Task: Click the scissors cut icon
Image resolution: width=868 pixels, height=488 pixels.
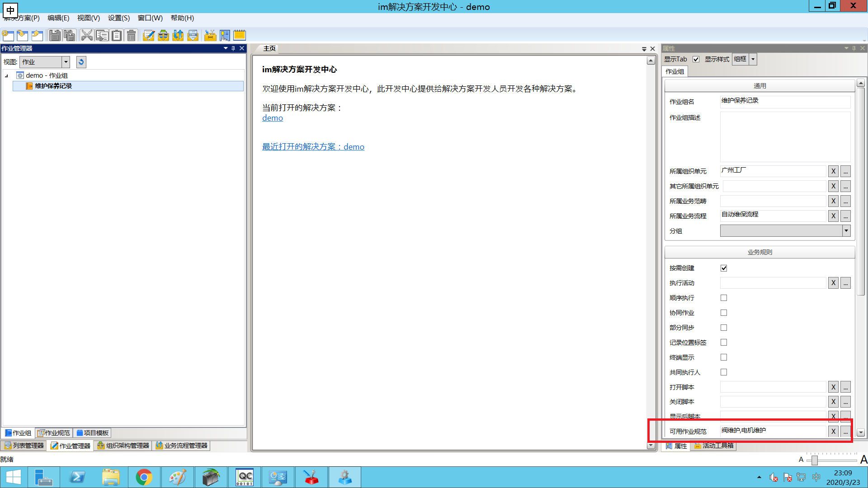Action: click(x=87, y=35)
